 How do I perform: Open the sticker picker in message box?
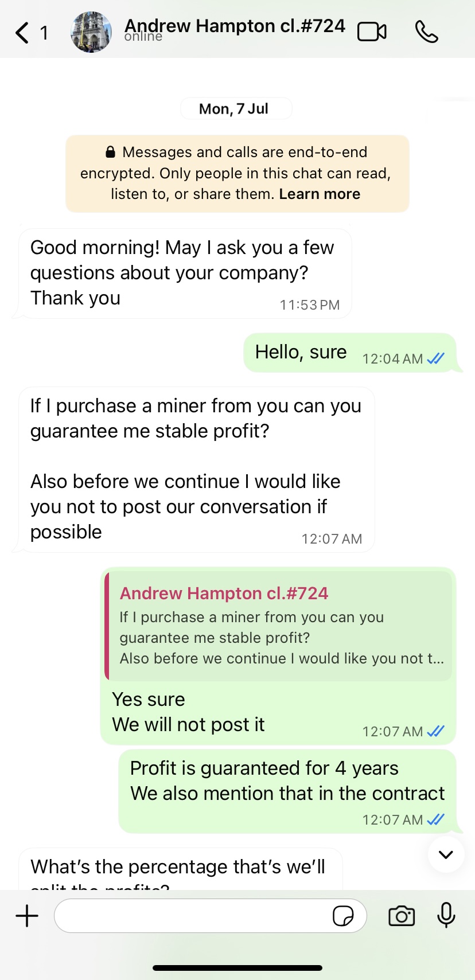tap(343, 916)
